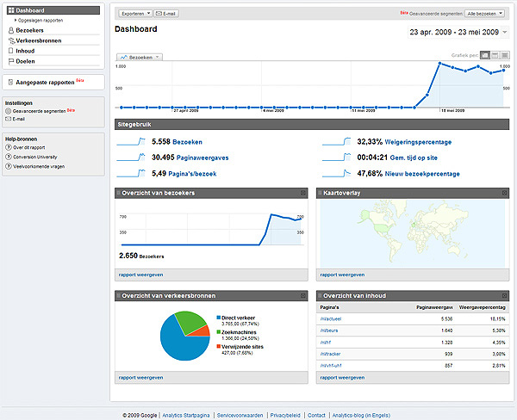Open the Alle bezoeken segment dropdown

click(484, 14)
